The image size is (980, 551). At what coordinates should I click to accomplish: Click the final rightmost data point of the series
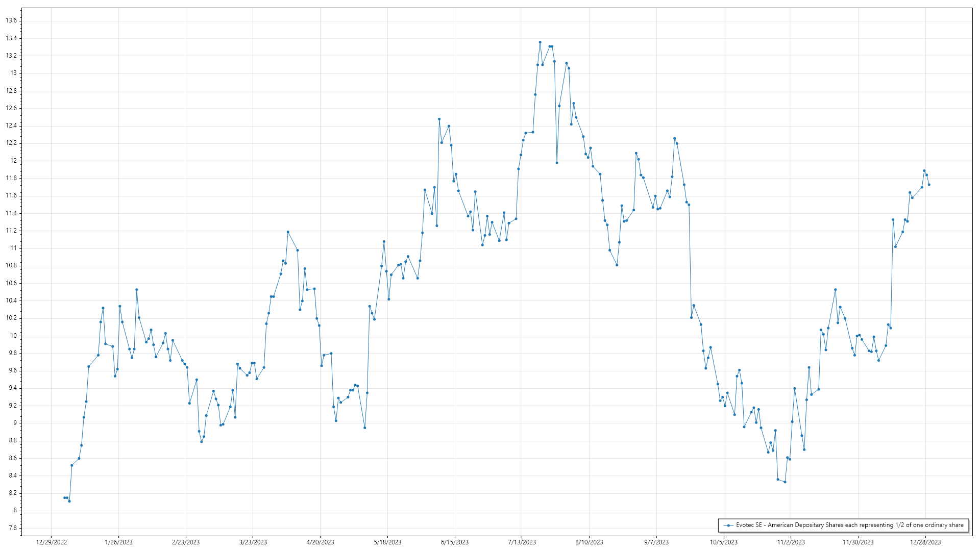point(929,185)
